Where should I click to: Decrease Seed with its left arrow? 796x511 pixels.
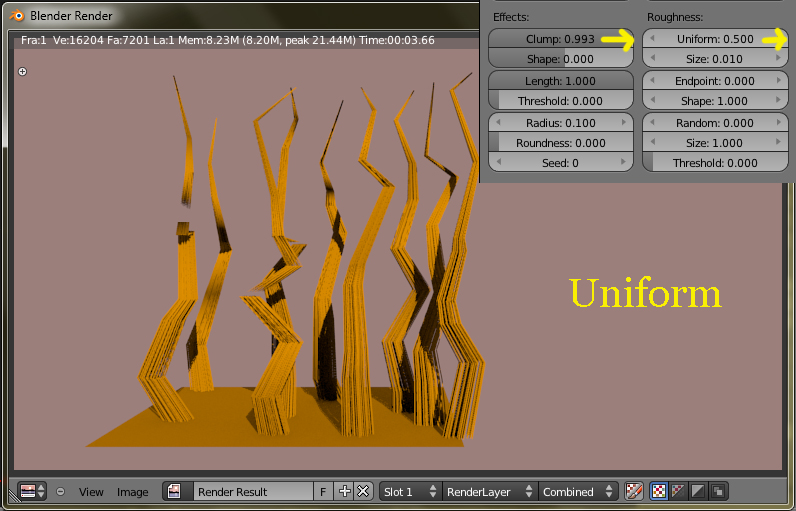[498, 162]
